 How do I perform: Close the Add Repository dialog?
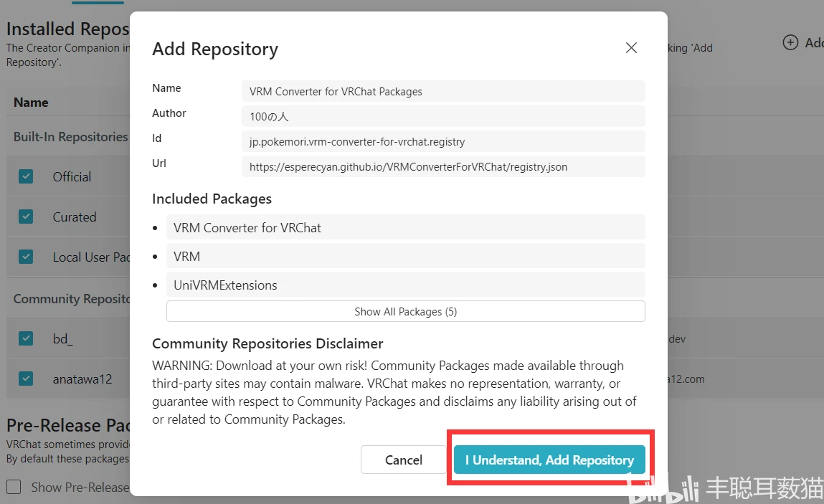click(631, 48)
